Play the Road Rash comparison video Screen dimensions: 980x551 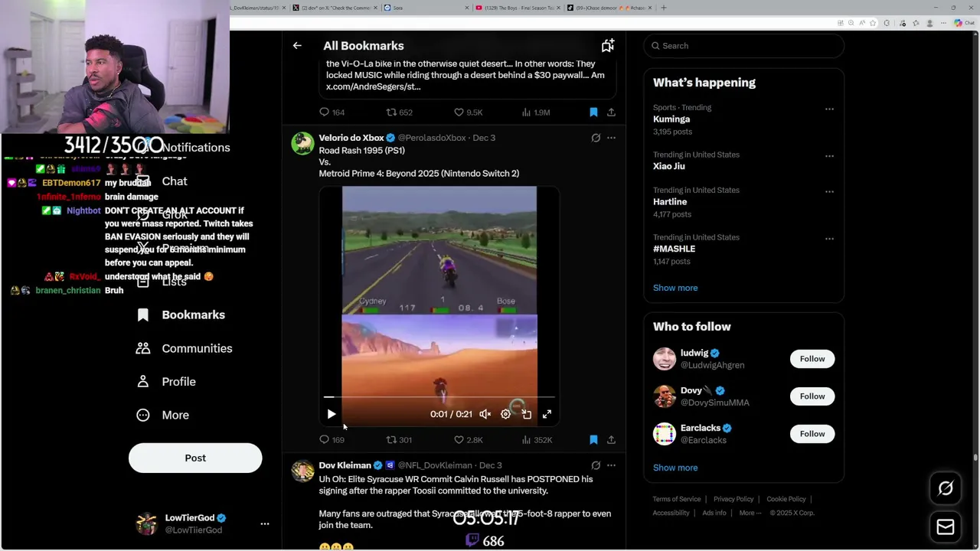pyautogui.click(x=332, y=414)
